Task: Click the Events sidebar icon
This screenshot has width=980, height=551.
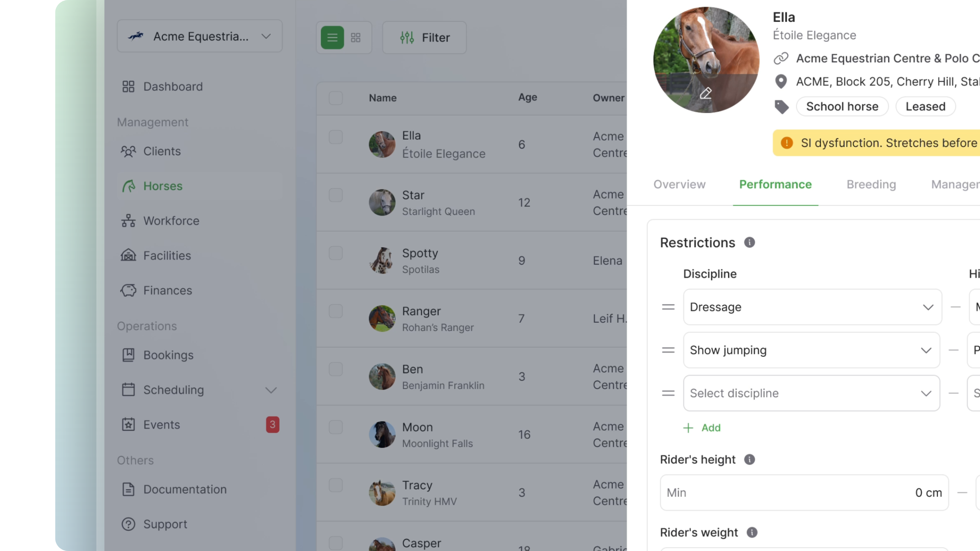Action: click(x=128, y=424)
